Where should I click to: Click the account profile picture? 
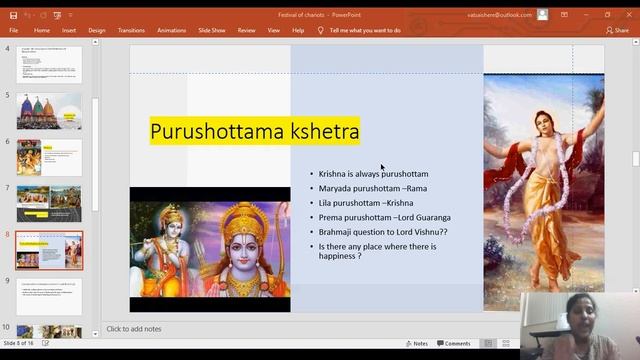coord(542,15)
